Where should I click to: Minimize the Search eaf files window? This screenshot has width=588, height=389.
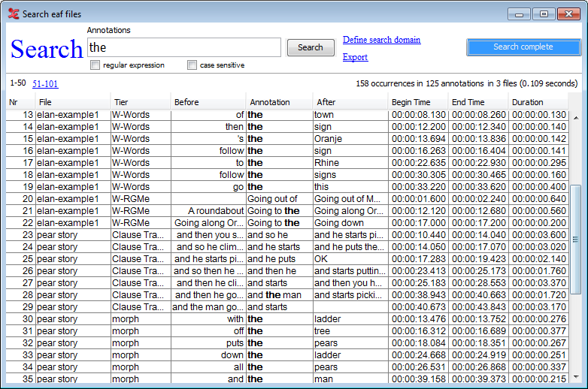coord(519,14)
